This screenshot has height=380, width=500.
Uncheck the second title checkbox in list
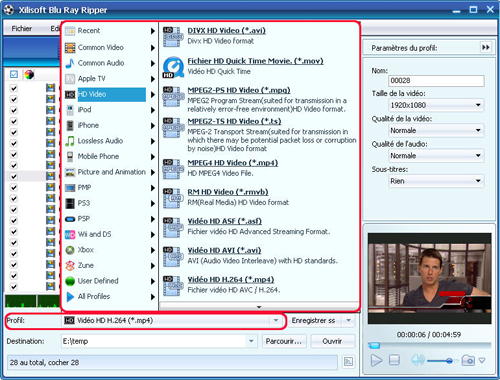tap(14, 99)
